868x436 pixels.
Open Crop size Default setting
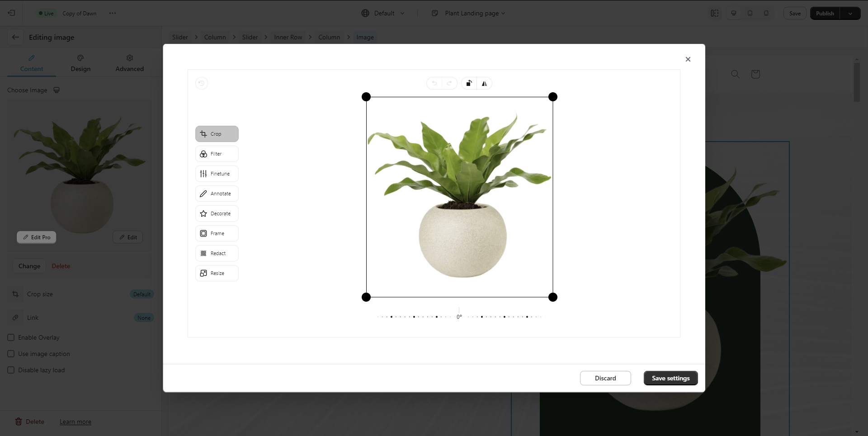click(142, 294)
